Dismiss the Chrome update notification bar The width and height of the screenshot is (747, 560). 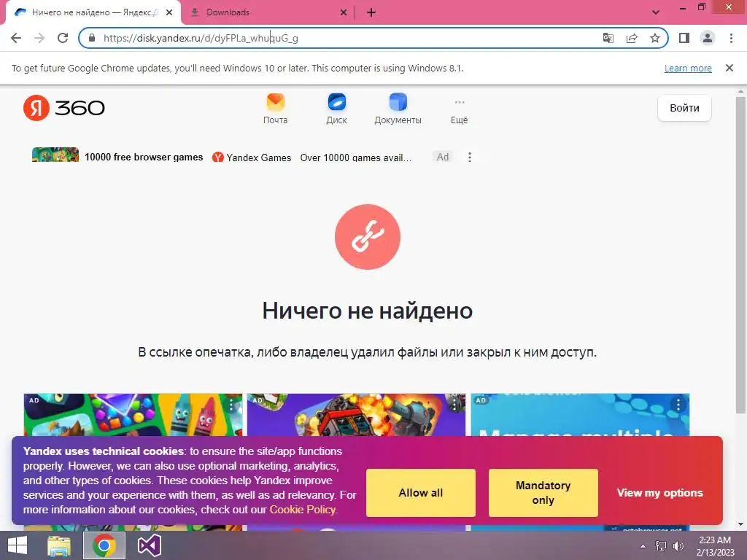[729, 68]
